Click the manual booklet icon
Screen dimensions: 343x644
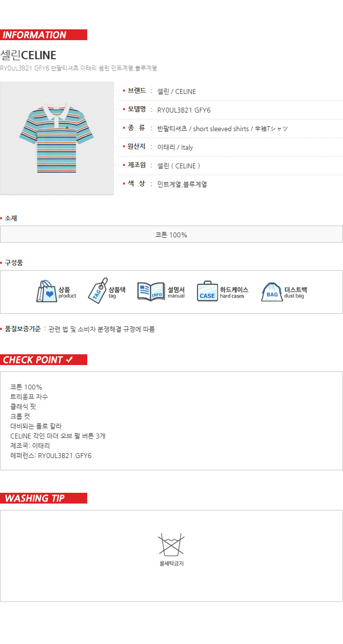(151, 291)
